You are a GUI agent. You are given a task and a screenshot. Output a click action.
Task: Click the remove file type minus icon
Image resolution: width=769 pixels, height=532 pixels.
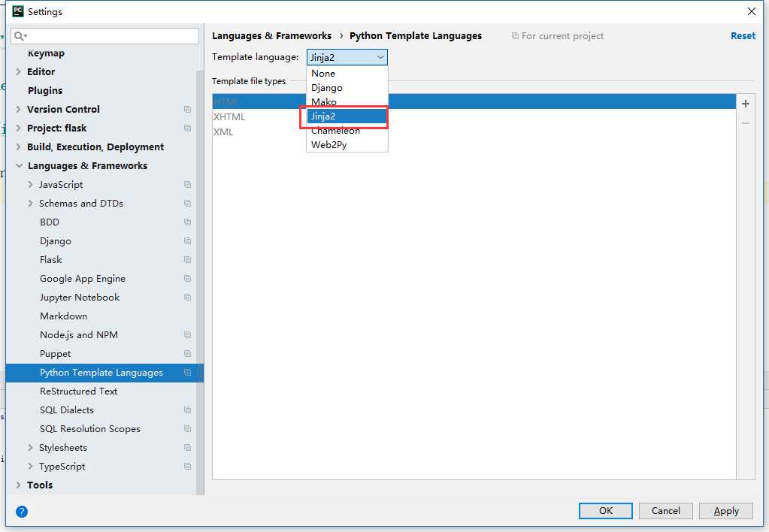tap(746, 123)
